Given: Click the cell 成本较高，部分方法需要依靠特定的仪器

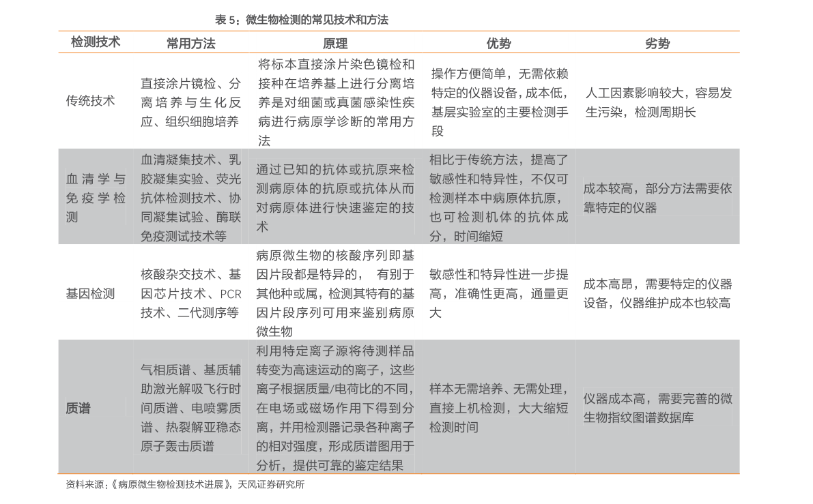Looking at the screenshot, I should (x=657, y=198).
